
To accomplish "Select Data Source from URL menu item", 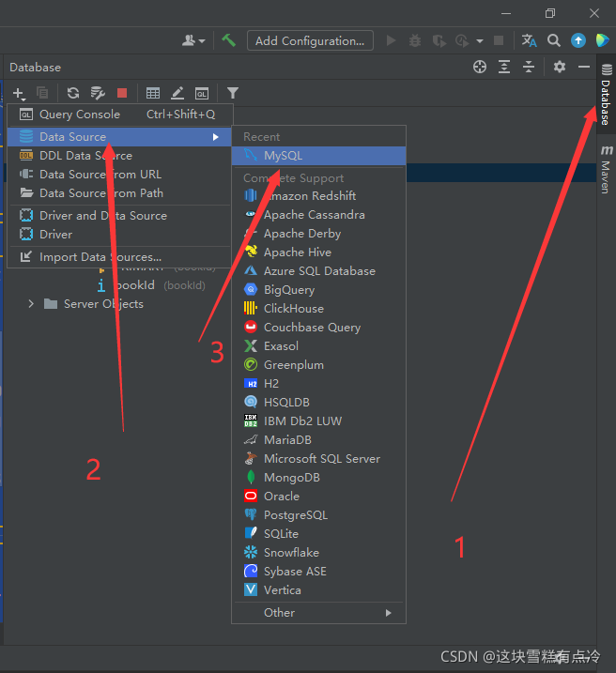I will coord(120,175).
